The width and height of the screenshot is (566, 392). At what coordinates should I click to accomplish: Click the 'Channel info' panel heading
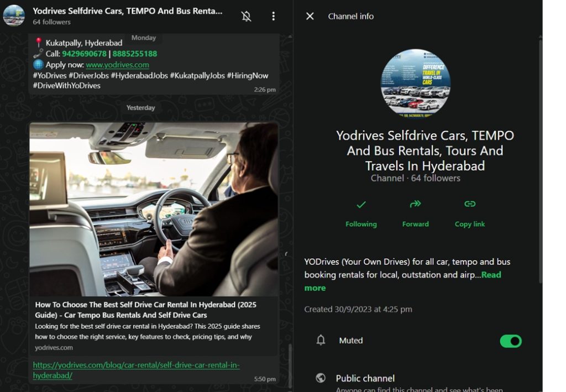pyautogui.click(x=351, y=16)
